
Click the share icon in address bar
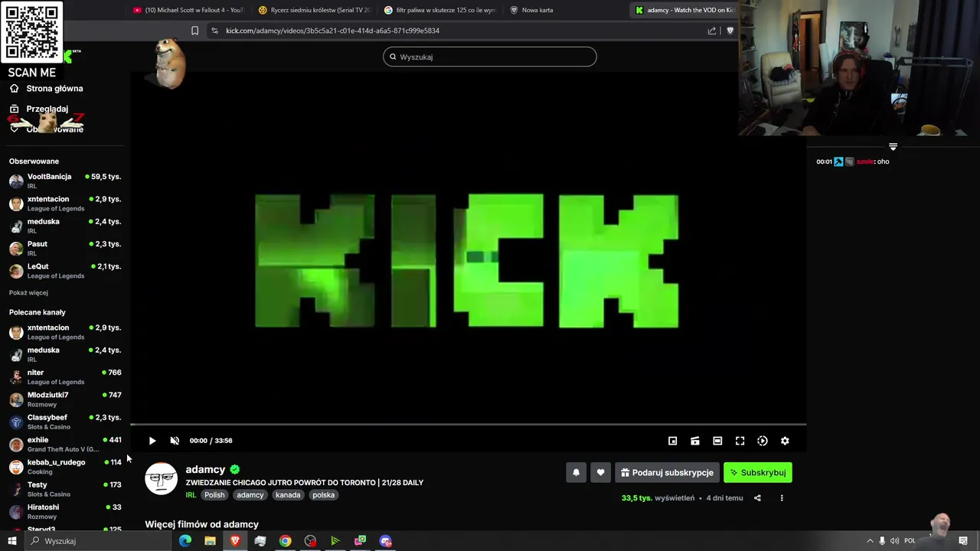pos(712,31)
